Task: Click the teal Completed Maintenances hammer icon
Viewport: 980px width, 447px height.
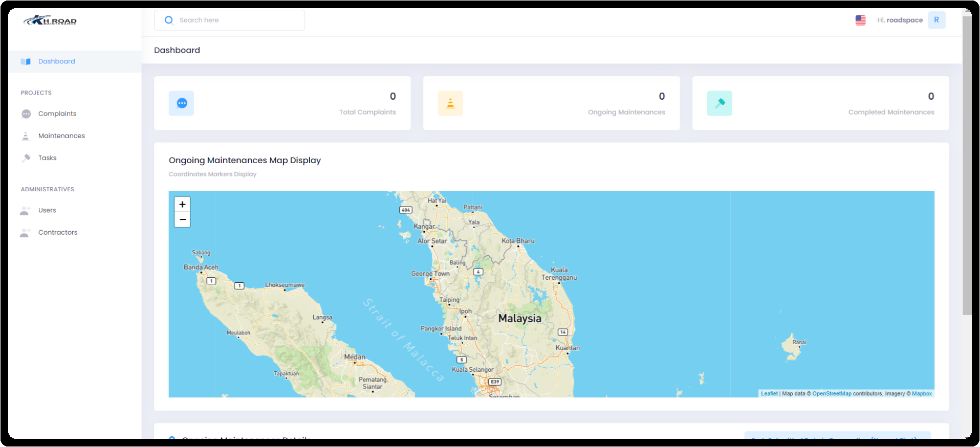Action: click(x=720, y=103)
